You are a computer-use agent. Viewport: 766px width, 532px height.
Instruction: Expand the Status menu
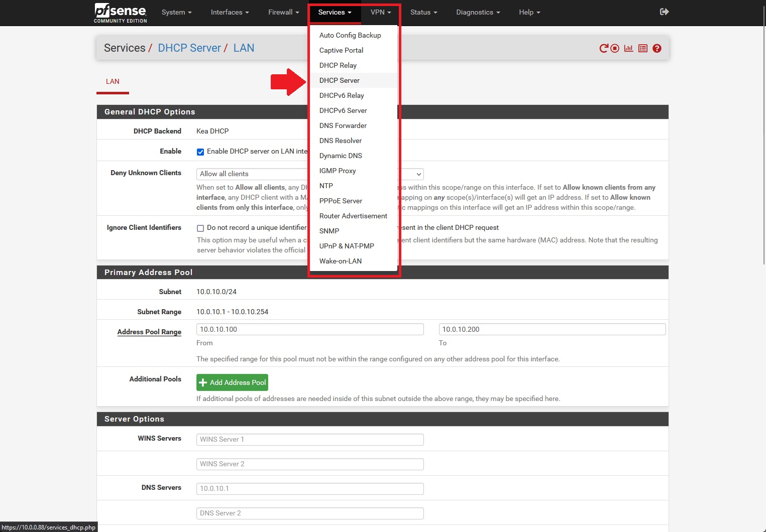click(x=423, y=12)
